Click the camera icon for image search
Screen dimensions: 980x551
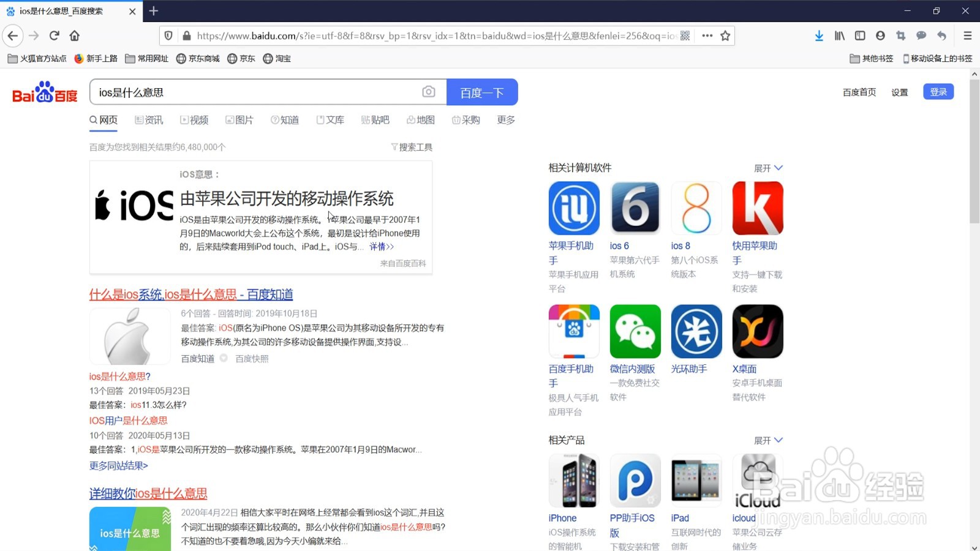coord(429,92)
